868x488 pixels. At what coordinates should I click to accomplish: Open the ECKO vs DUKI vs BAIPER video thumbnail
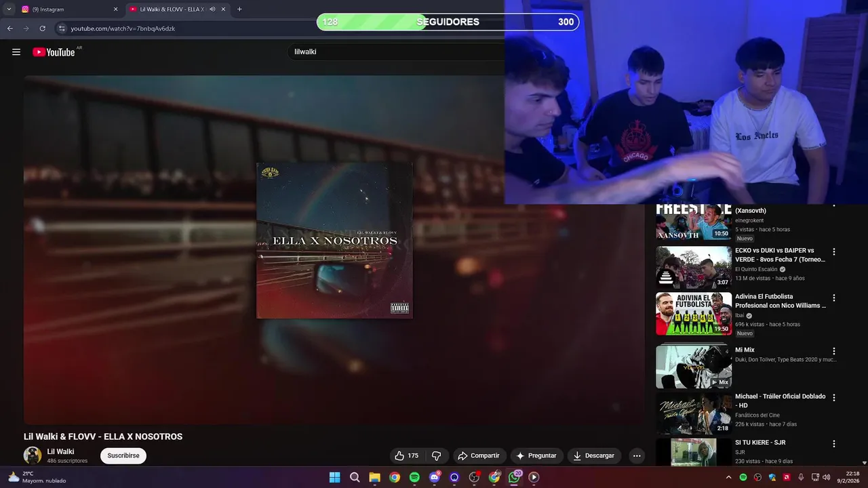[694, 267]
